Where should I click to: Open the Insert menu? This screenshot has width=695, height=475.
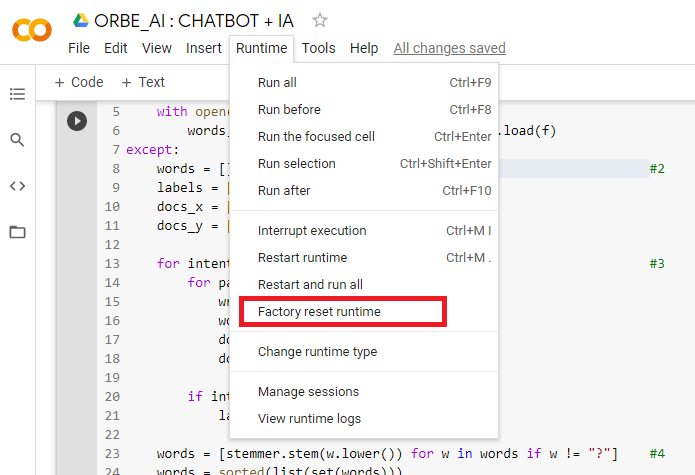(x=203, y=48)
